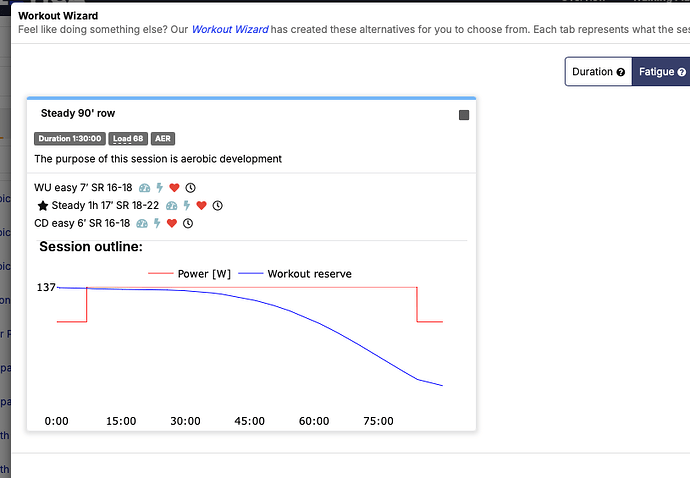
Task: Click the lightning bolt icon on WU row
Action: (159, 188)
